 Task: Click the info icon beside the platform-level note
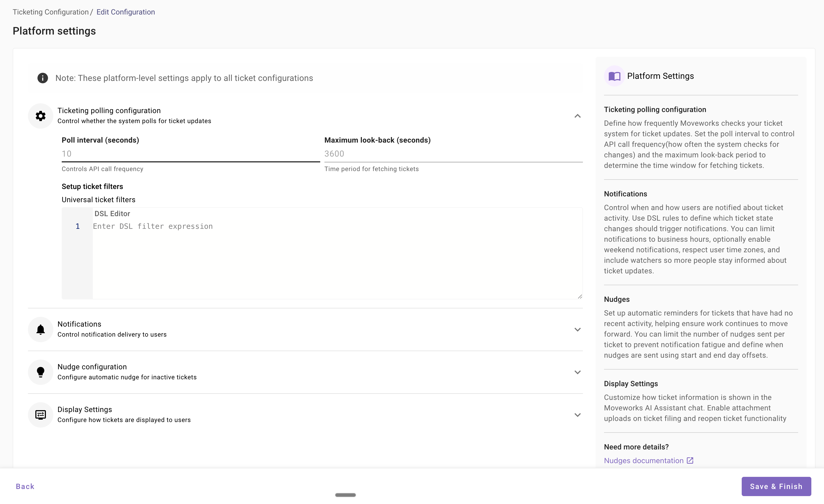click(x=42, y=78)
